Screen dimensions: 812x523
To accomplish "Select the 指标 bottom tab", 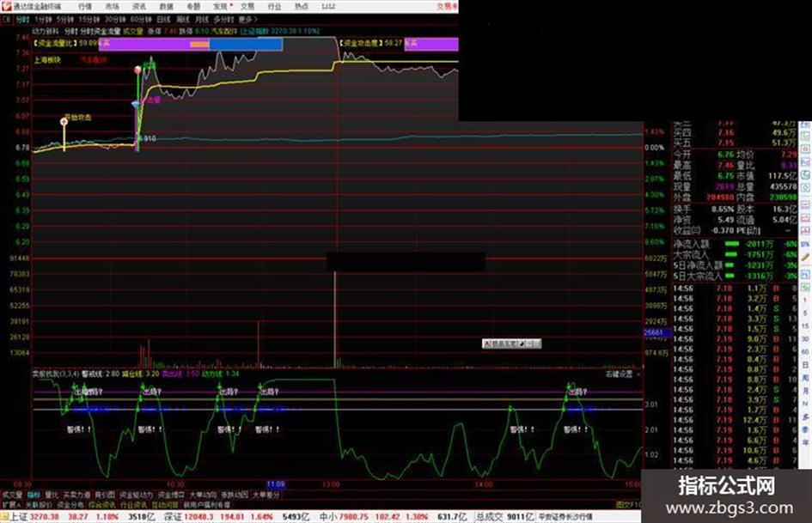I will coord(34,495).
